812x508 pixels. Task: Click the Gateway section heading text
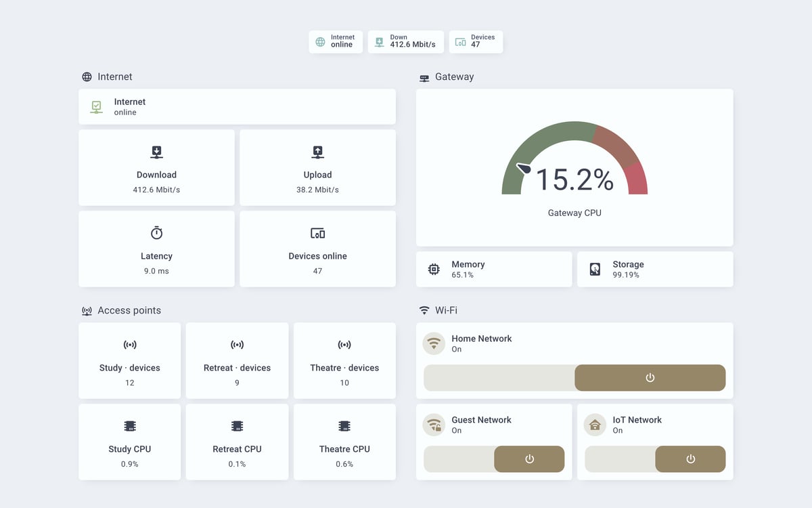pyautogui.click(x=455, y=77)
